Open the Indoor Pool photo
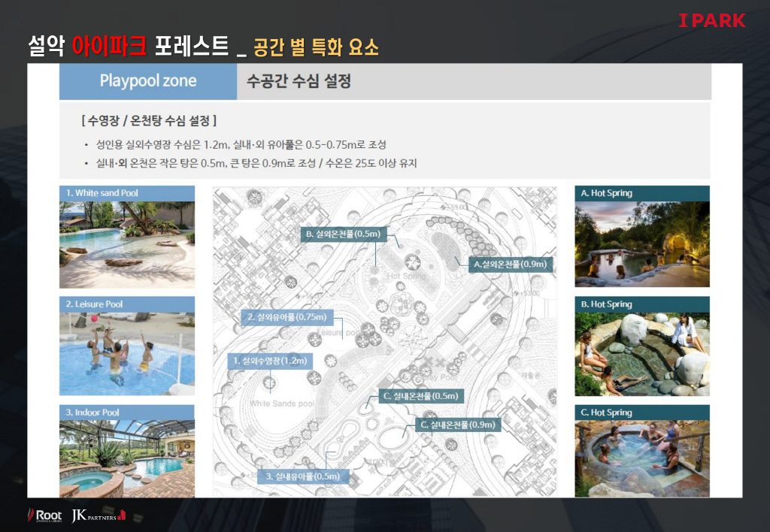The image size is (770, 532). point(127,458)
